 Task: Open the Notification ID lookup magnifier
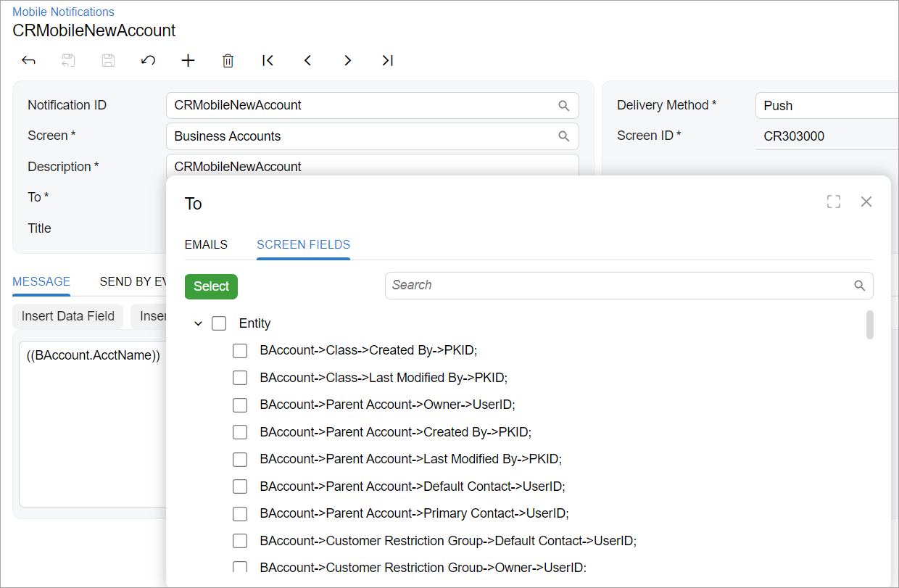coord(563,106)
